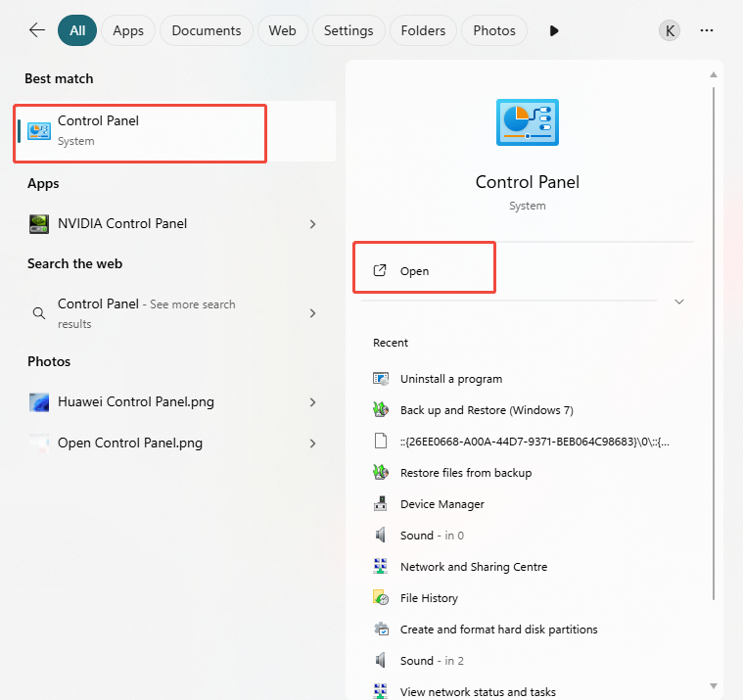The height and width of the screenshot is (700, 743).
Task: Click the NVIDIA Control Panel app icon
Action: click(39, 224)
